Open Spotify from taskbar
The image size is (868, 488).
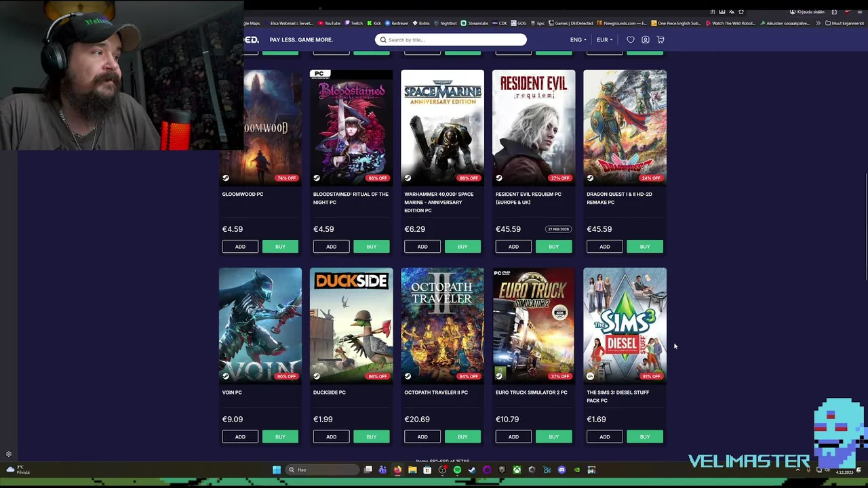pos(457,470)
